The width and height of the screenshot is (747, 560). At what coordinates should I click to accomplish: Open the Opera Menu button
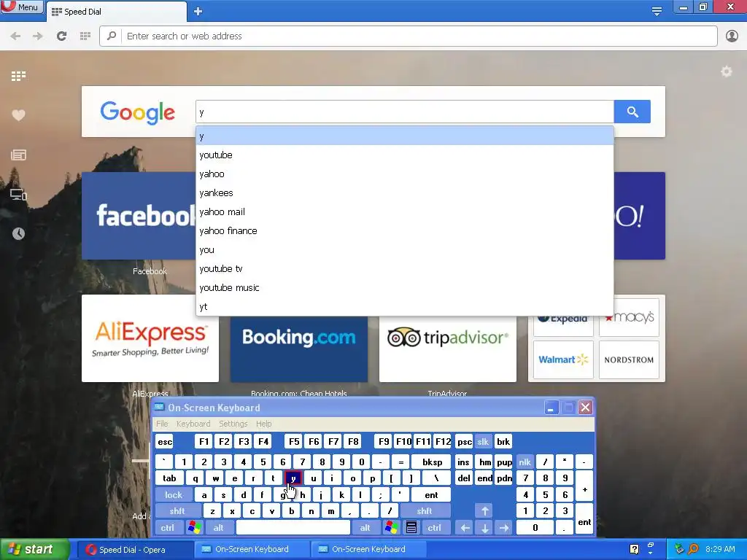pyautogui.click(x=21, y=7)
